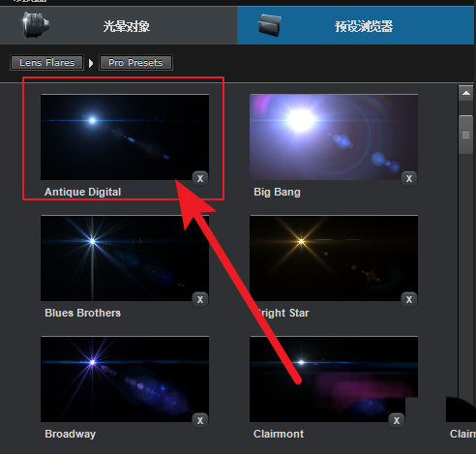Click the Broadway label text

tap(71, 434)
